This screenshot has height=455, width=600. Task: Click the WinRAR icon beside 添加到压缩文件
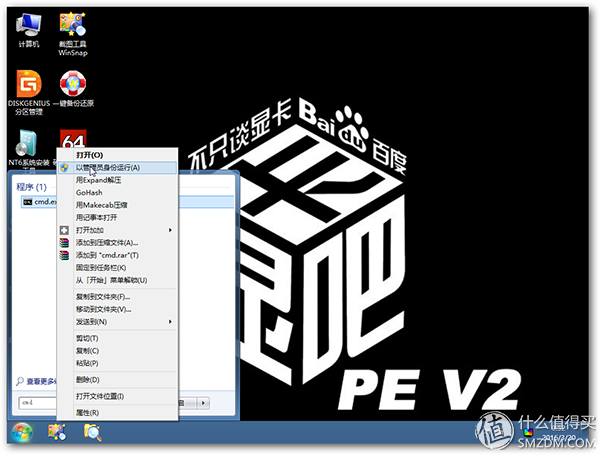[64, 243]
